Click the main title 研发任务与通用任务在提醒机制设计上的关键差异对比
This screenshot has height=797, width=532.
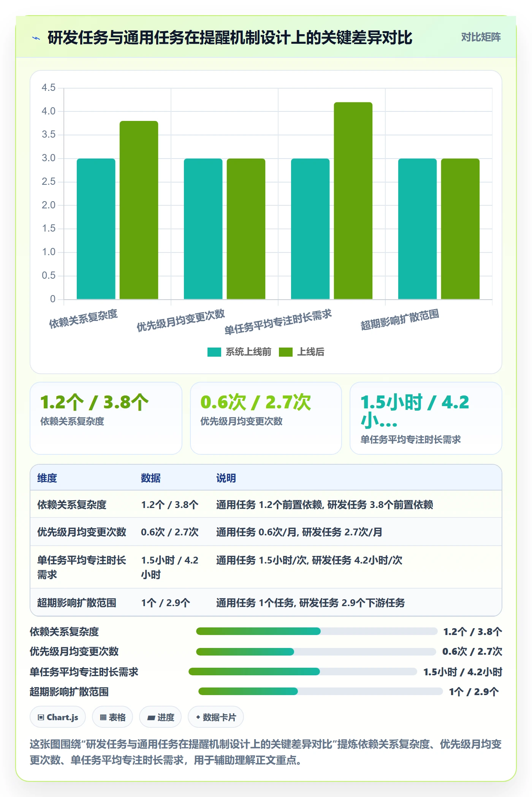(230, 38)
